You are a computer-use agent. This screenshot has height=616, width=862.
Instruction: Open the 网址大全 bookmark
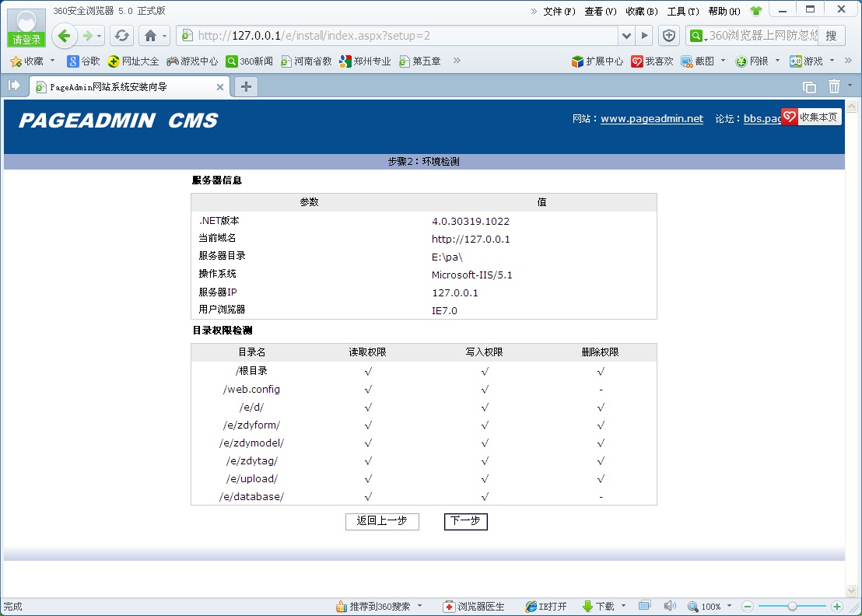pos(134,61)
